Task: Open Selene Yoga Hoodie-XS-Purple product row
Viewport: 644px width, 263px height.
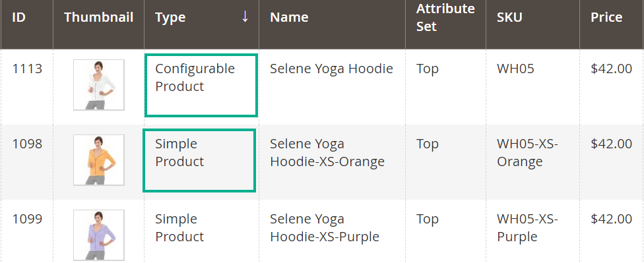Action: pyautogui.click(x=325, y=227)
